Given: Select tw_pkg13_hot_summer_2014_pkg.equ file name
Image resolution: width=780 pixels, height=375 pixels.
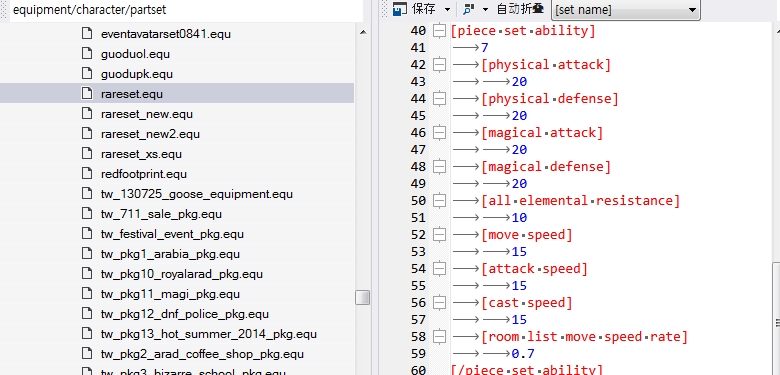Looking at the screenshot, I should (208, 334).
